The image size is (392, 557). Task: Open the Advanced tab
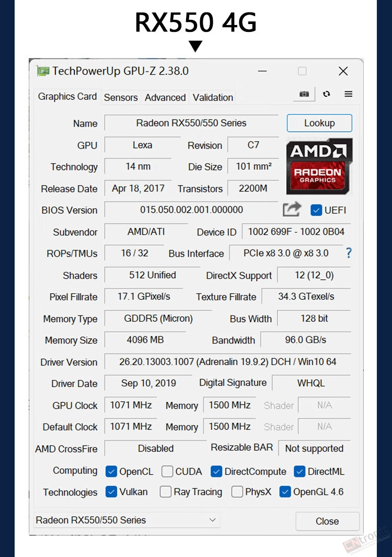tap(165, 97)
